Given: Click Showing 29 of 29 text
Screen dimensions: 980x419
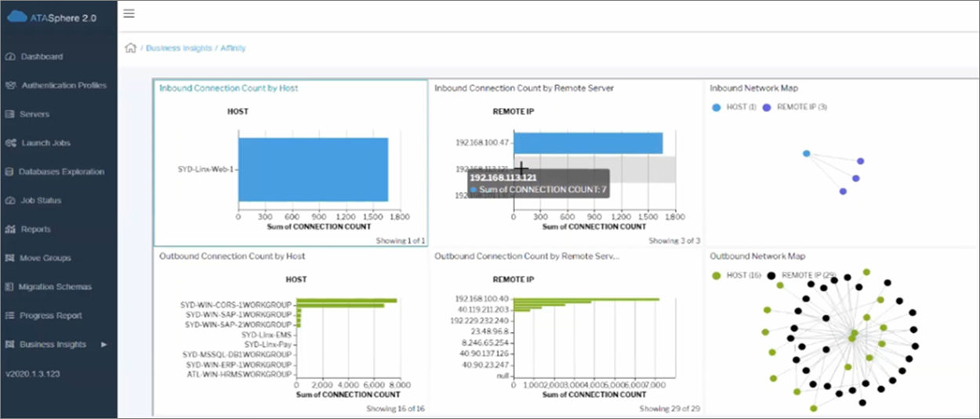Looking at the screenshot, I should tap(670, 409).
